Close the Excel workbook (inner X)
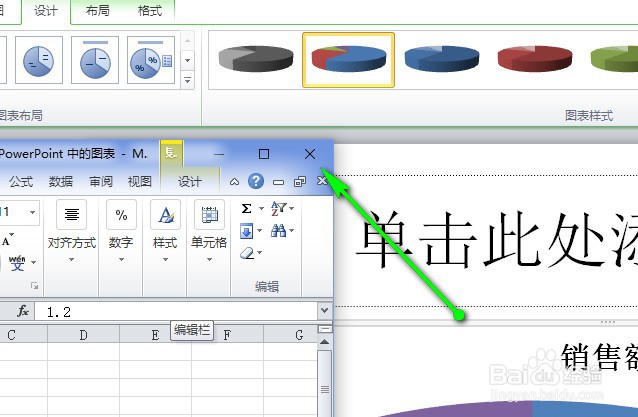The width and height of the screenshot is (638, 417). pos(322,181)
